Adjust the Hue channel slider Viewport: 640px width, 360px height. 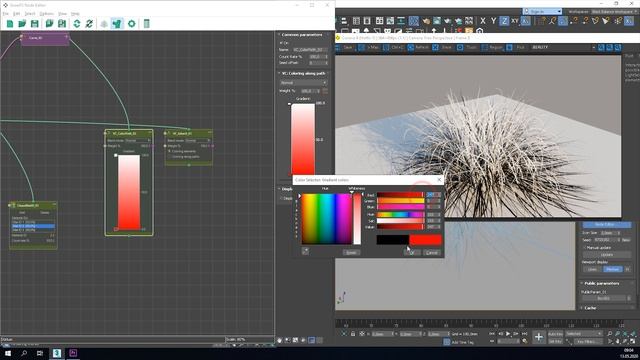tap(400, 214)
